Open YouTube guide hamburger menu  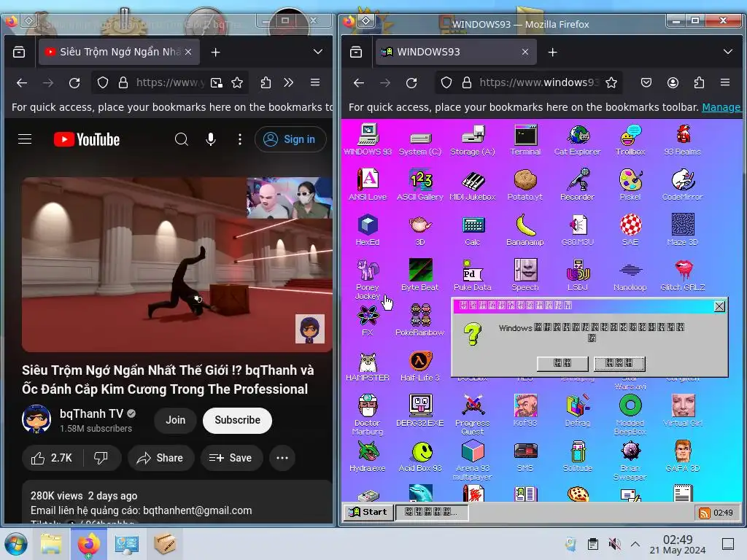tap(25, 139)
